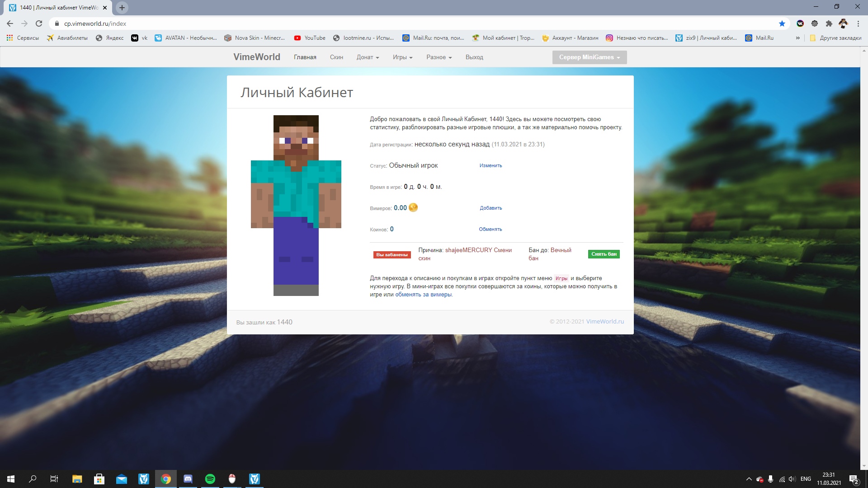Open the Сервер MiniGames dropdown

[590, 57]
